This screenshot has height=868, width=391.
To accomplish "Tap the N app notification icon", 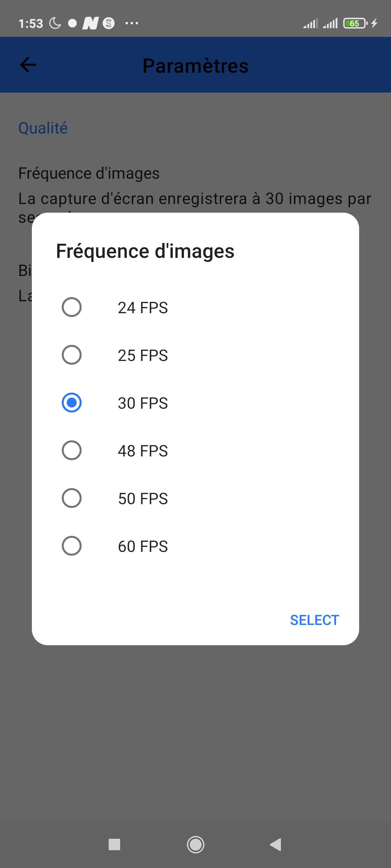I will [x=91, y=24].
